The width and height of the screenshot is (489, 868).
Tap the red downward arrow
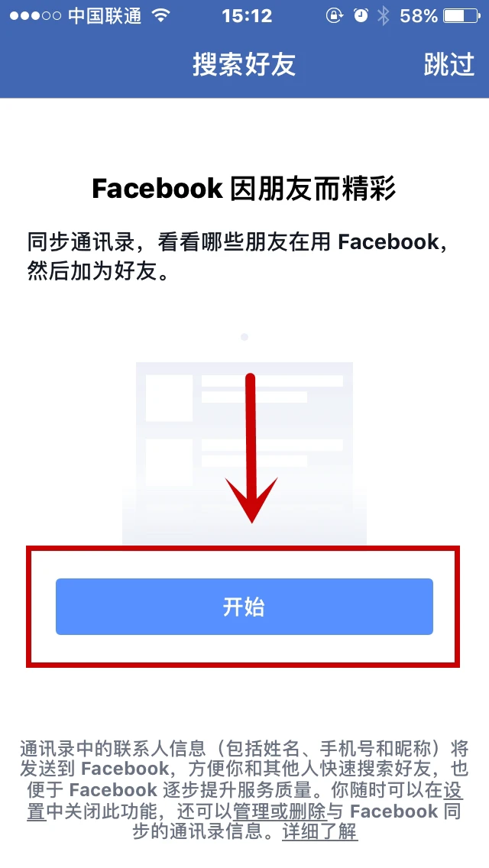pyautogui.click(x=251, y=448)
